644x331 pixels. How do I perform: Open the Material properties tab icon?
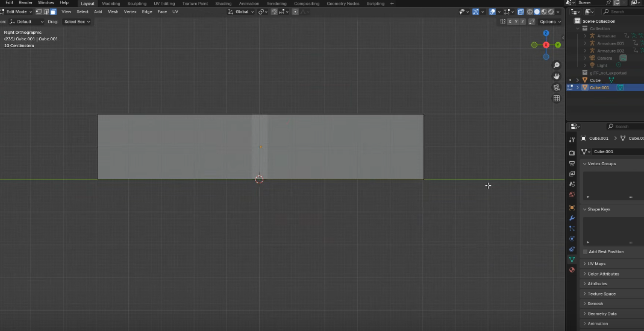point(572,270)
